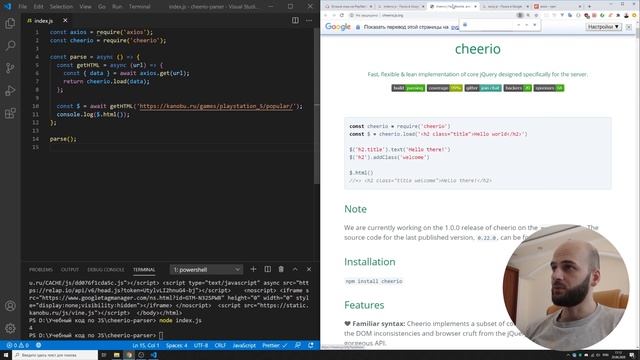Switch to the TERMINAL panel tab
The height and width of the screenshot is (360, 640).
[144, 270]
